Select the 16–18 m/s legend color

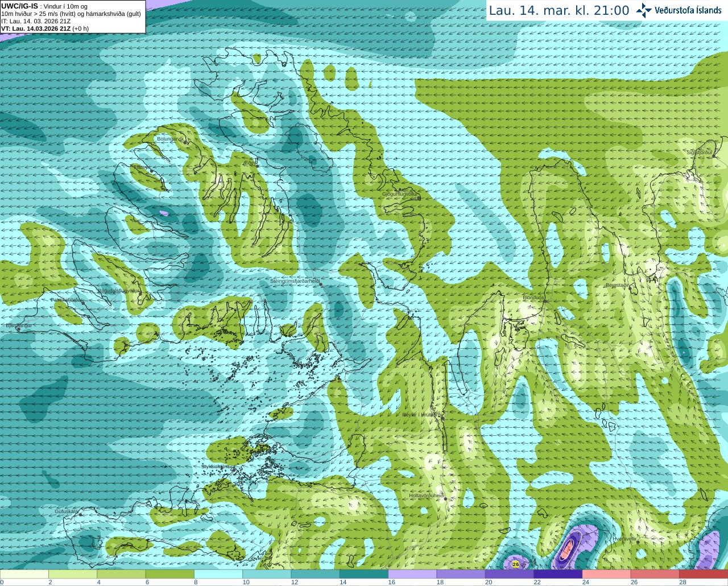412,574
